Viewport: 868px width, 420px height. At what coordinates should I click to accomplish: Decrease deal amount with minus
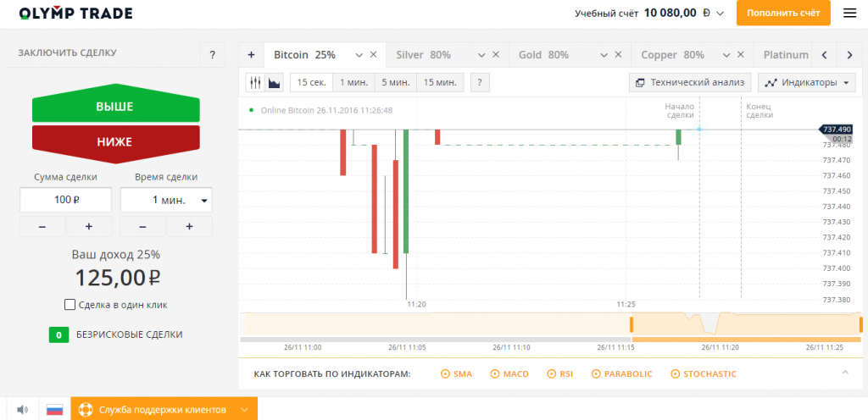(x=42, y=227)
